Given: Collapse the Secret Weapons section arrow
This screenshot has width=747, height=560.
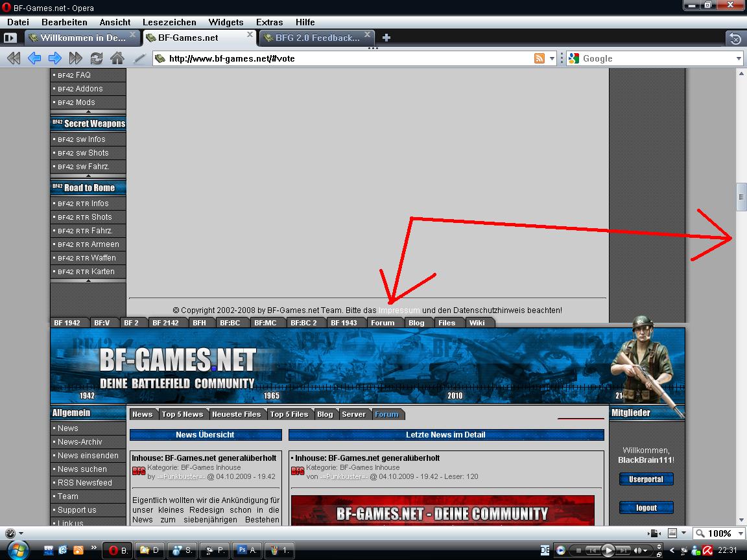Looking at the screenshot, I should [88, 176].
